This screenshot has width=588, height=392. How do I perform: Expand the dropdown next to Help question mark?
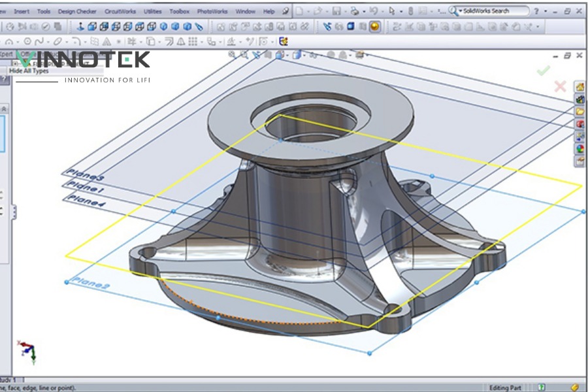(x=546, y=12)
